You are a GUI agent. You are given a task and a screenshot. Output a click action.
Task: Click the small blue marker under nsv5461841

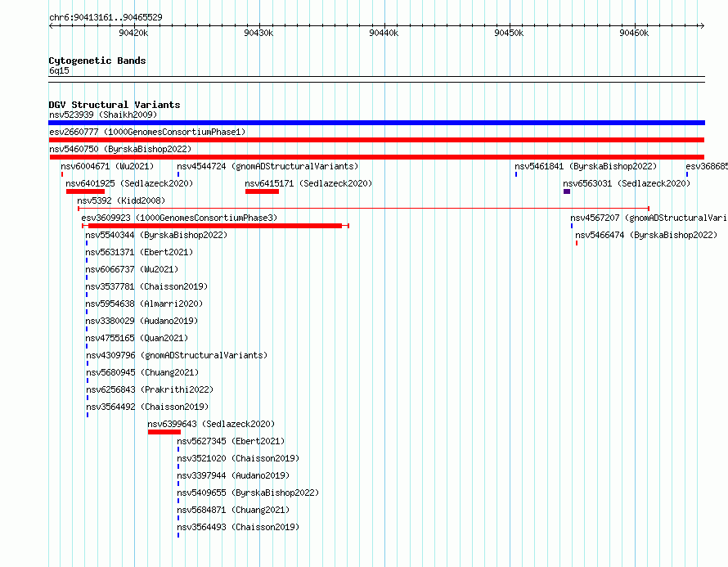516,174
